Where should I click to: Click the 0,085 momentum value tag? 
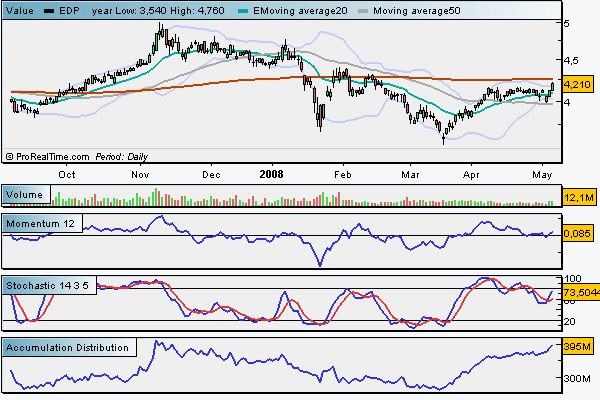tap(577, 233)
